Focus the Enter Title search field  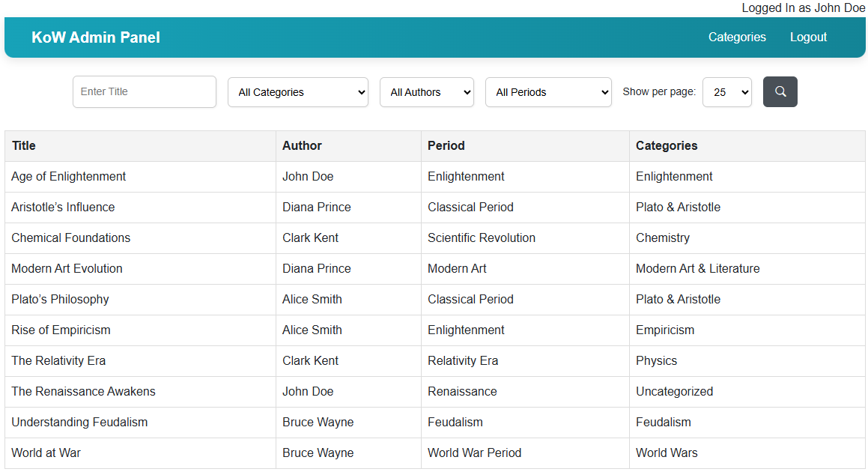pos(145,92)
